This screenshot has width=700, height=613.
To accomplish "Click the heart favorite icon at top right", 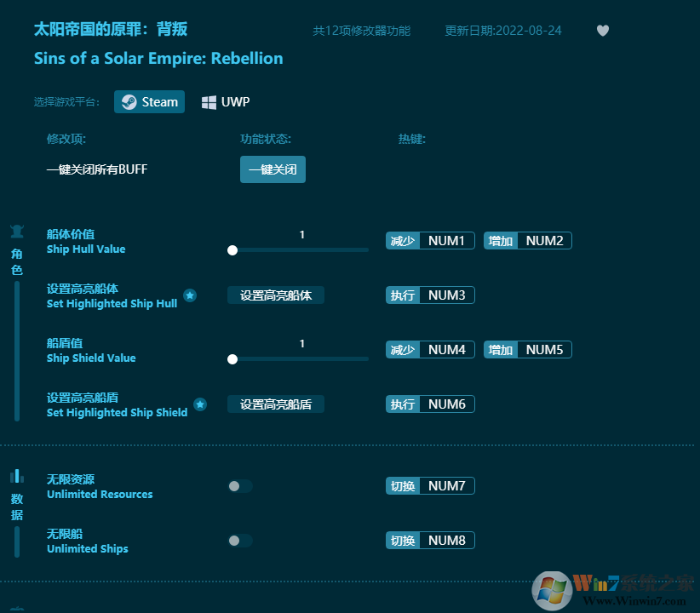I will (602, 31).
